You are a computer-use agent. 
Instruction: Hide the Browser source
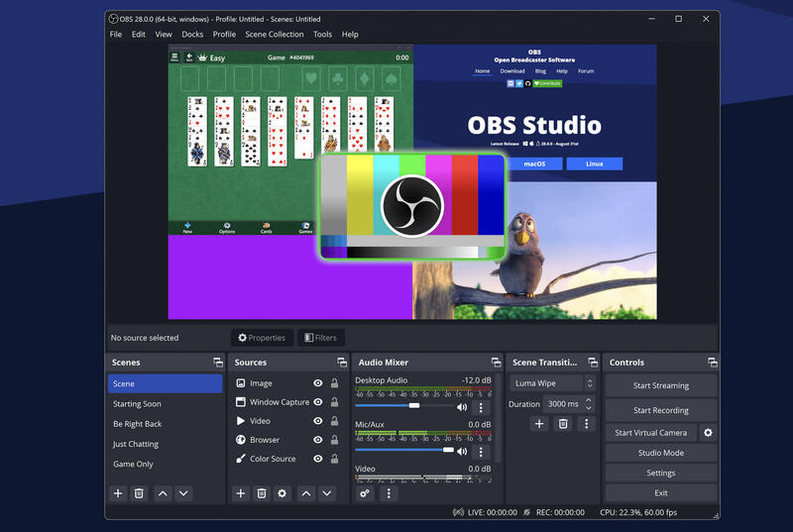point(317,440)
